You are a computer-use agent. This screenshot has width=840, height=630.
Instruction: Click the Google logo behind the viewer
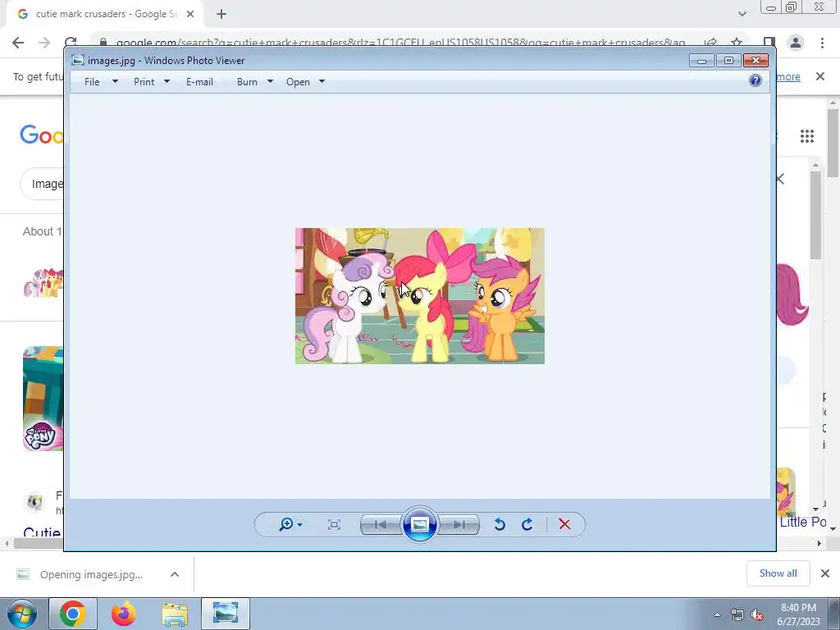pos(41,135)
